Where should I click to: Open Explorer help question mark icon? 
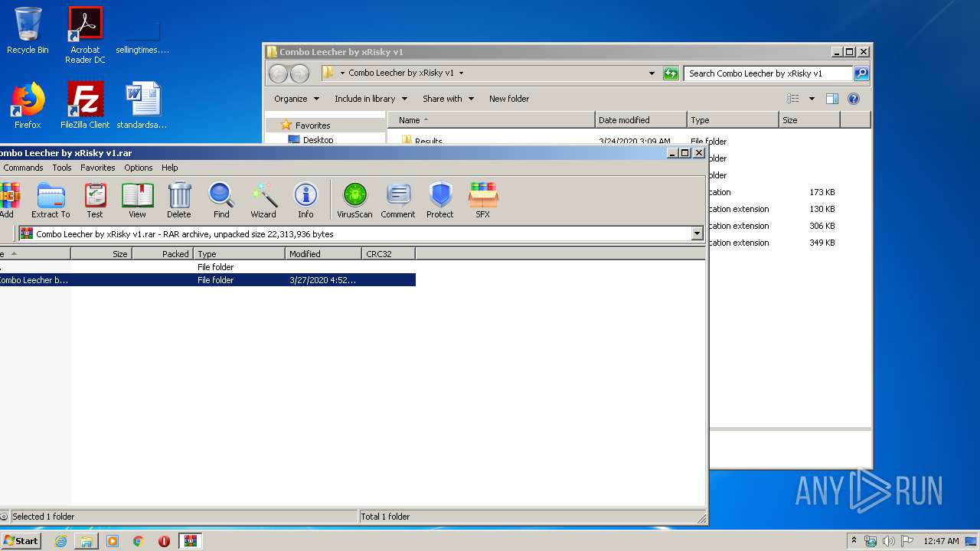(854, 99)
